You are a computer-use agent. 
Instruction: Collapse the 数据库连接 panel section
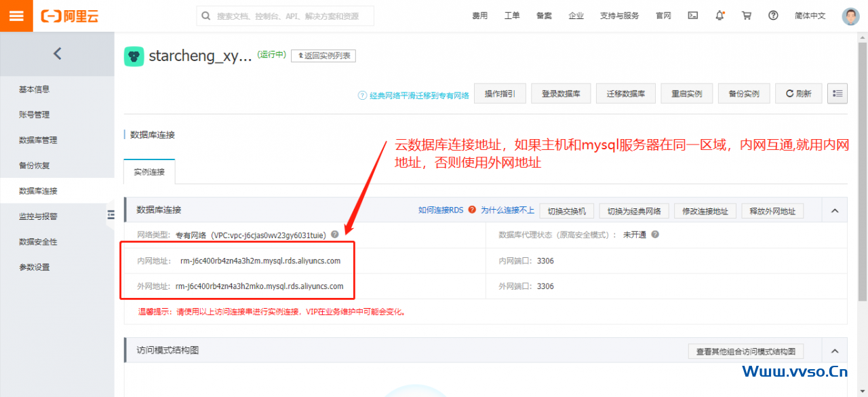coord(835,210)
